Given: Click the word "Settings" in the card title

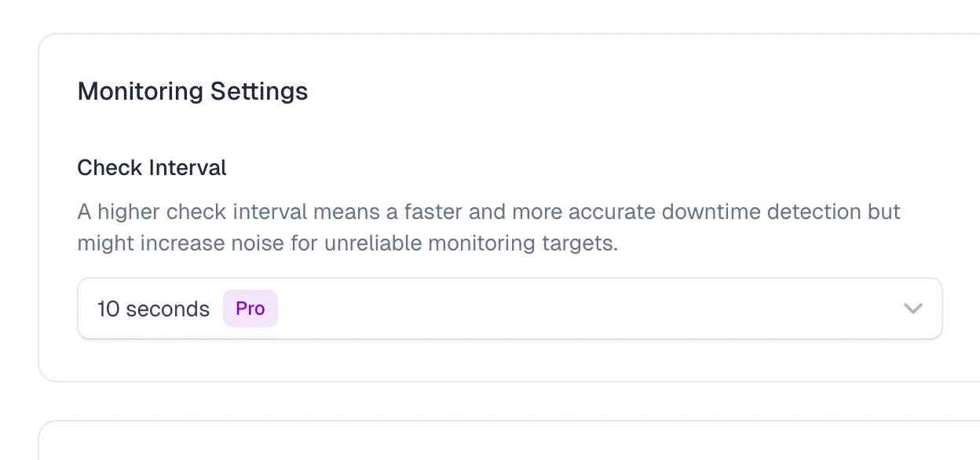Looking at the screenshot, I should [x=259, y=91].
